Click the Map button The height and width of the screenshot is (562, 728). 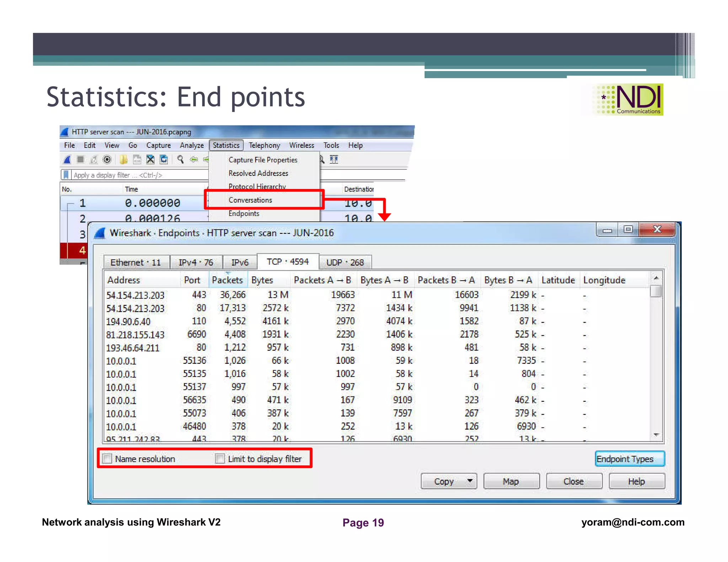pos(511,481)
